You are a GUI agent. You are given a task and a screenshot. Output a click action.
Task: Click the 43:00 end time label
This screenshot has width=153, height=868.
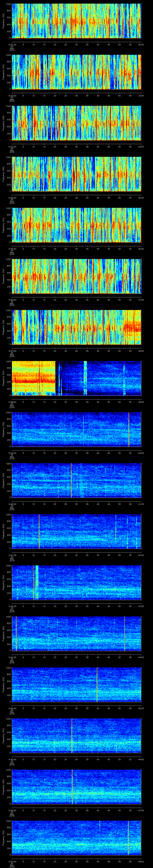[141, 606]
